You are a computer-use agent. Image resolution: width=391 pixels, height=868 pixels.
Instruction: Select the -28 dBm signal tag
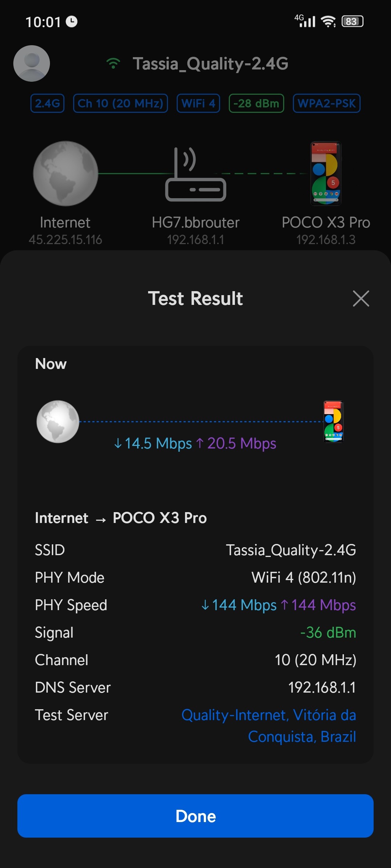point(256,103)
